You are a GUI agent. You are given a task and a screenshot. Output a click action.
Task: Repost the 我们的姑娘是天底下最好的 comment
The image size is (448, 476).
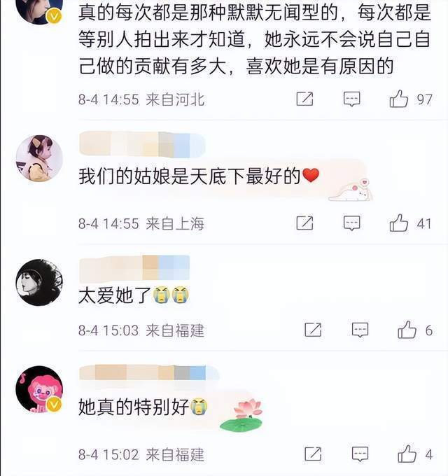[x=304, y=223]
